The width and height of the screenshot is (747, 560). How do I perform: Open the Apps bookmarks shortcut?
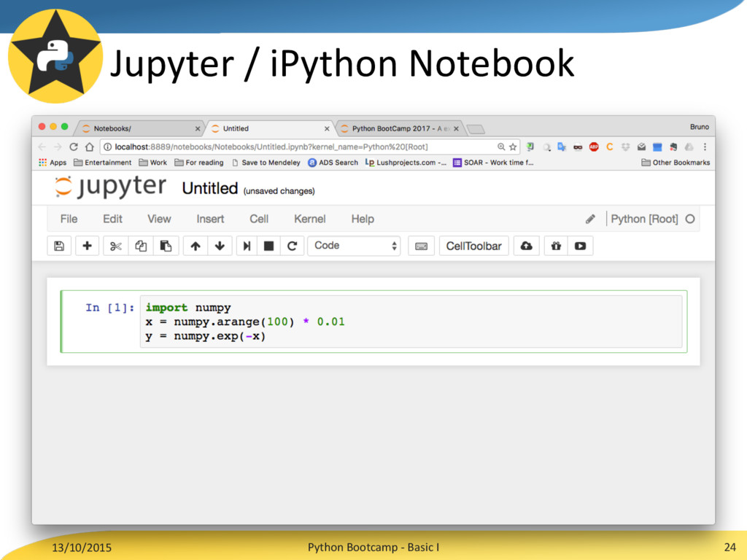[53, 163]
